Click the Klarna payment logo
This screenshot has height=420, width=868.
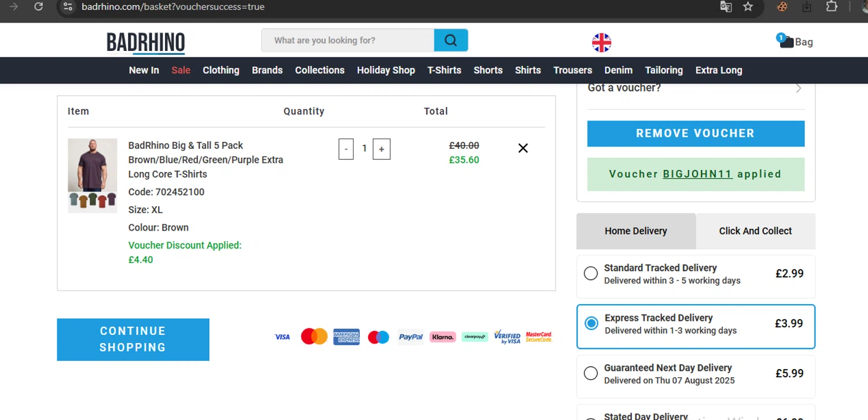(x=443, y=337)
